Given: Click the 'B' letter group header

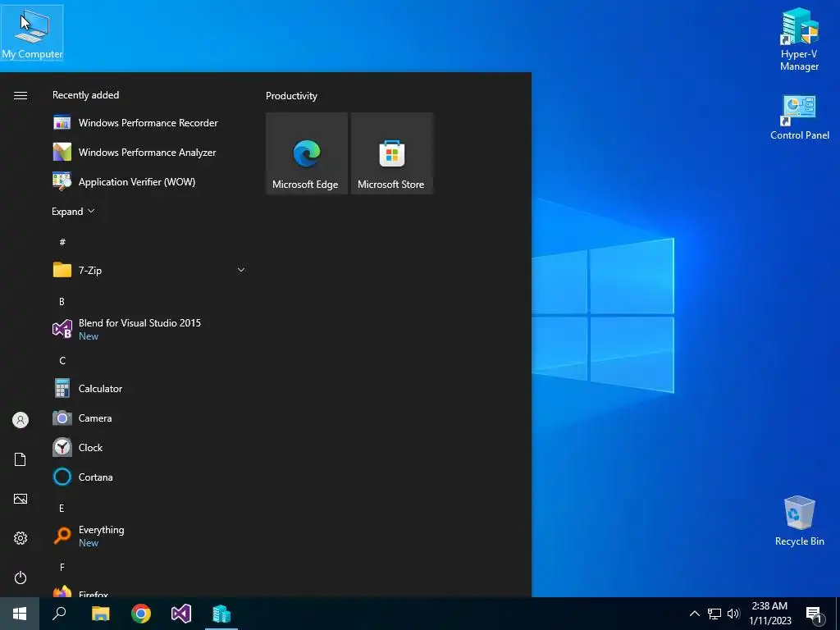Looking at the screenshot, I should tap(62, 302).
